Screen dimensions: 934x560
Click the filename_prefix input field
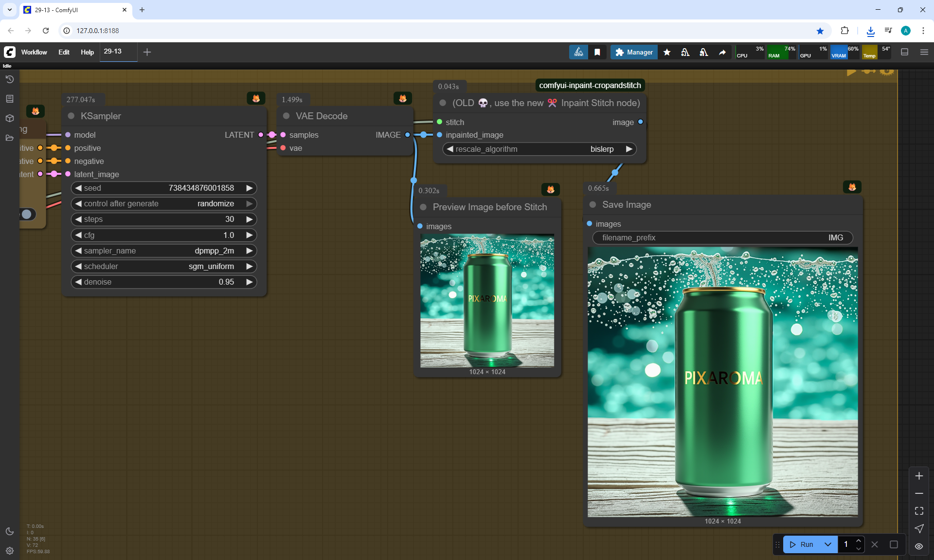point(722,237)
